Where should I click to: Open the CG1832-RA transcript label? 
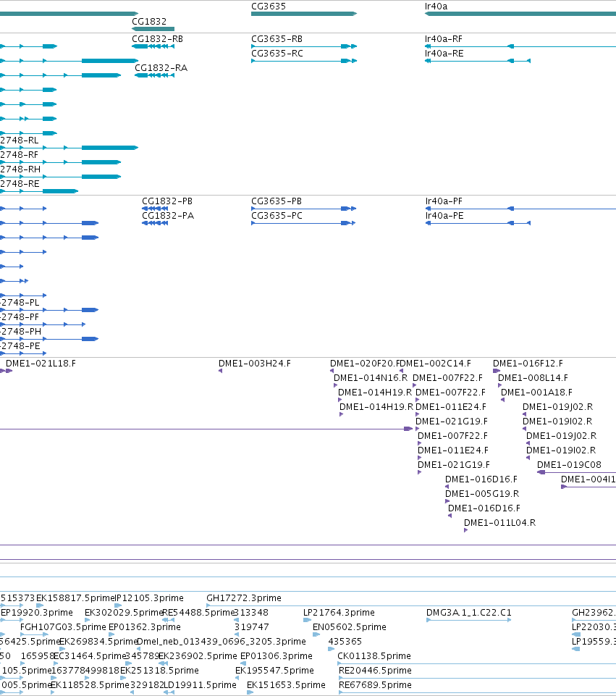click(x=161, y=68)
